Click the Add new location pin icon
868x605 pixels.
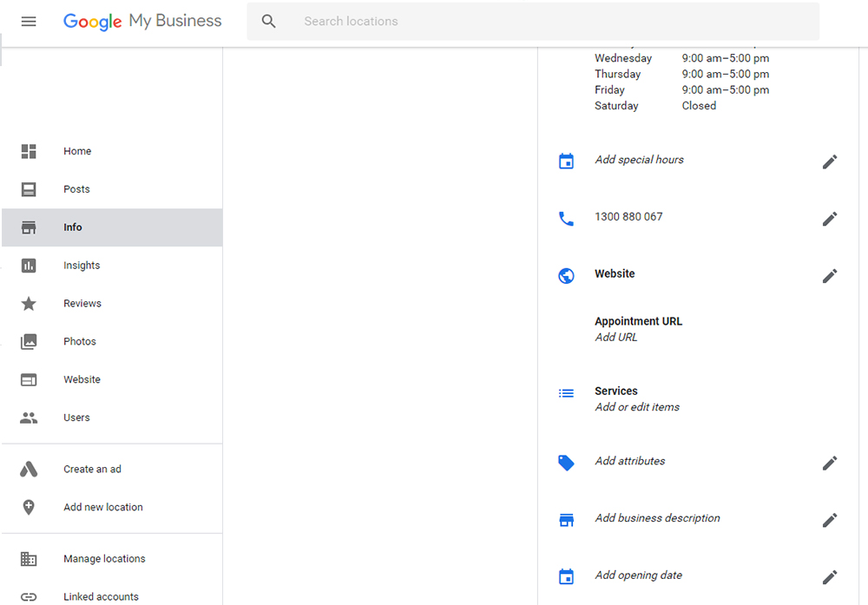pos(29,507)
